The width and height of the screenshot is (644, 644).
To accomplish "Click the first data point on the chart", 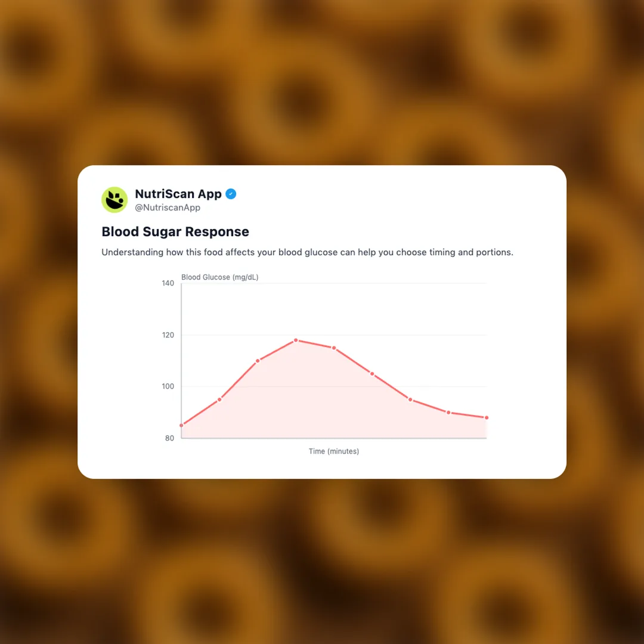I will coord(181,425).
